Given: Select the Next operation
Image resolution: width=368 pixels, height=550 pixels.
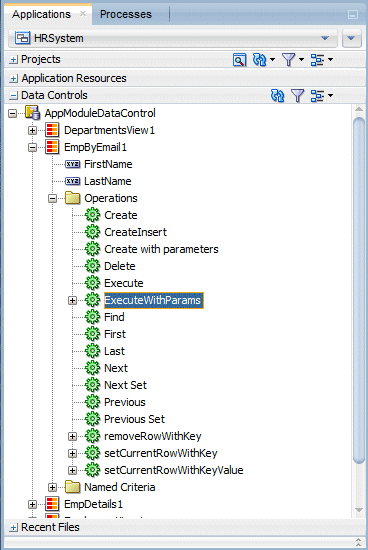Looking at the screenshot, I should click(116, 368).
